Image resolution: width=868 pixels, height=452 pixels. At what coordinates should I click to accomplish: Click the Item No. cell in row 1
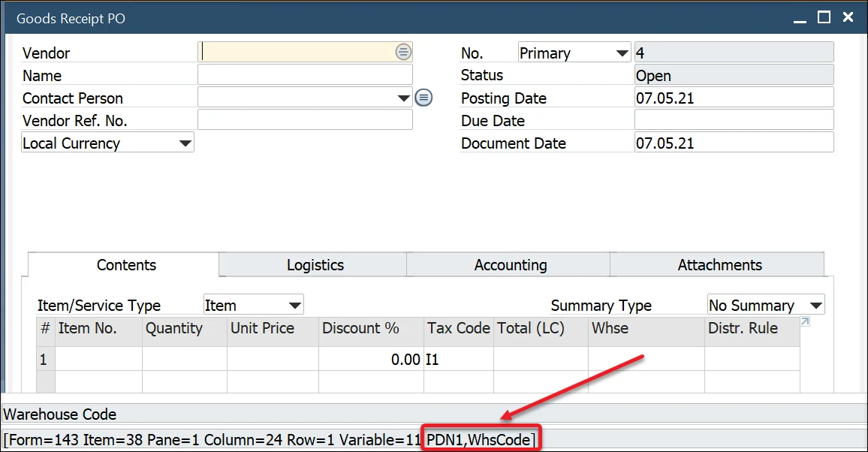tap(98, 360)
